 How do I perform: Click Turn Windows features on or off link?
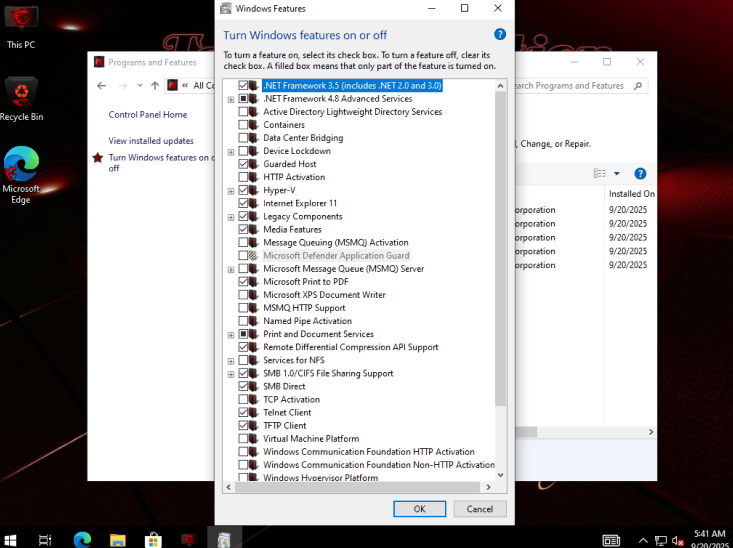tap(161, 163)
